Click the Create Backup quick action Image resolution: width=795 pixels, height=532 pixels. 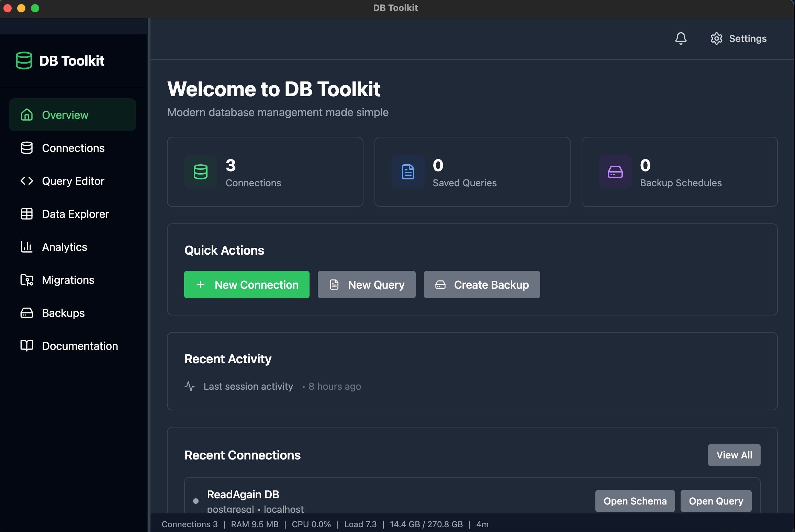pyautogui.click(x=481, y=285)
